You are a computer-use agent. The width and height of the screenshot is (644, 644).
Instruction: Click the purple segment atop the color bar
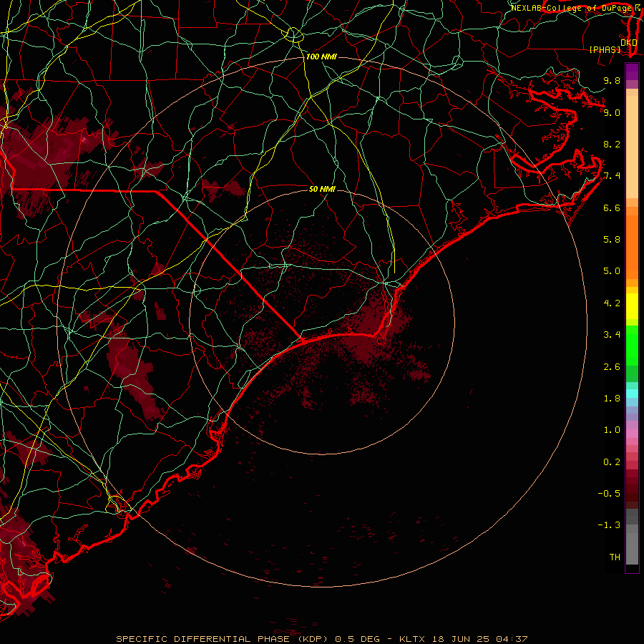click(632, 72)
